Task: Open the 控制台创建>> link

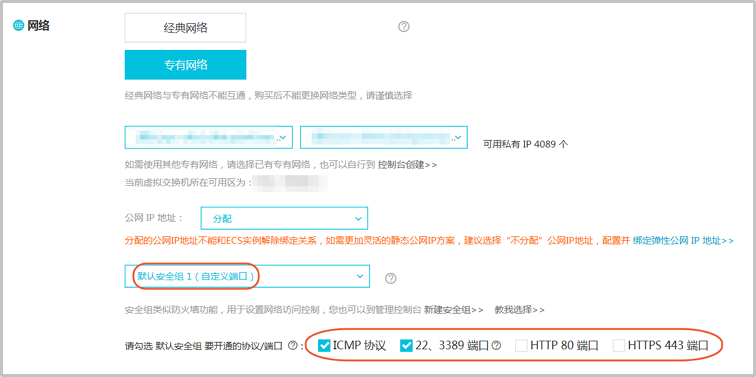Action: (407, 165)
